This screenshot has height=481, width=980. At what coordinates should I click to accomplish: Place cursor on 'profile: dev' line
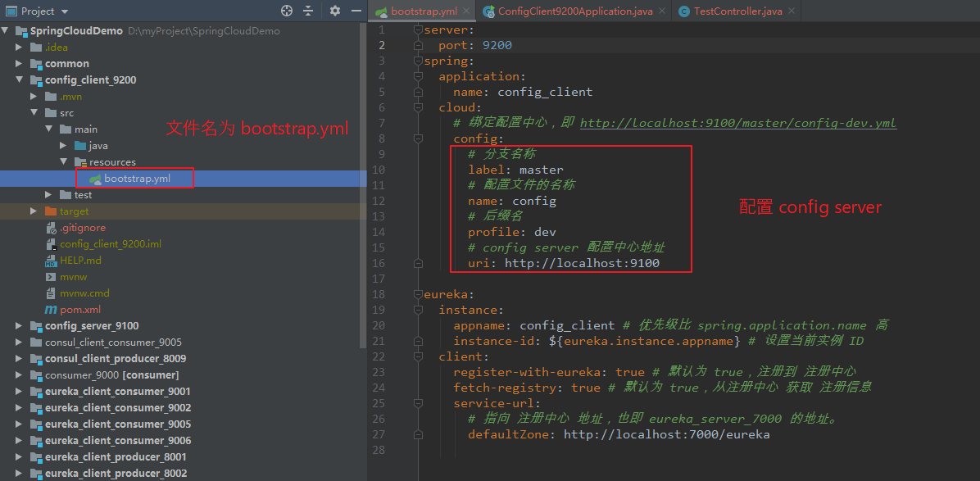[512, 232]
